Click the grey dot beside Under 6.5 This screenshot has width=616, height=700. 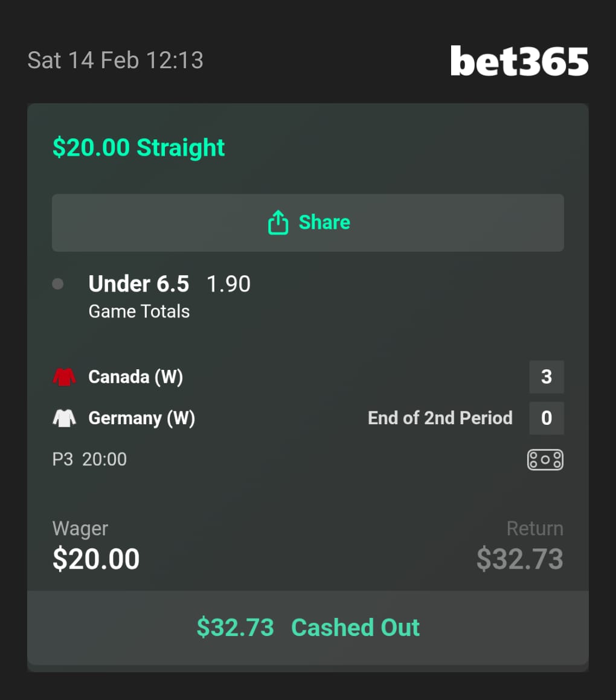58,284
